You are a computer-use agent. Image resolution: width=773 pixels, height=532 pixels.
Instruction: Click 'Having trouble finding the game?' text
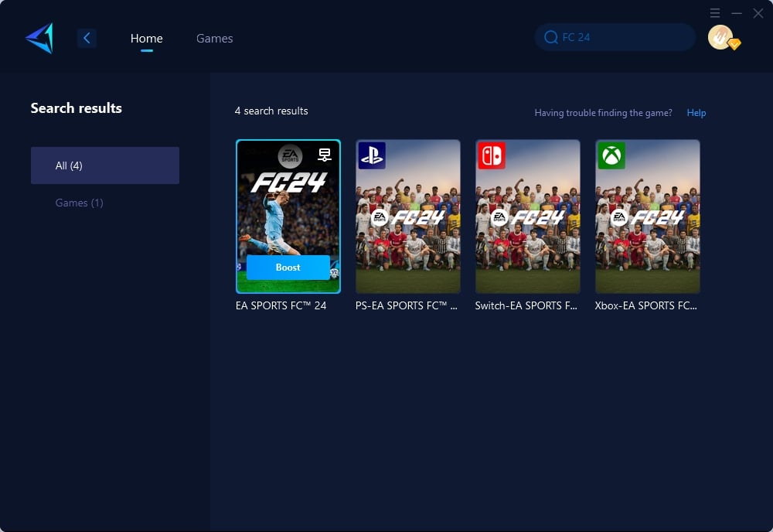(x=604, y=113)
